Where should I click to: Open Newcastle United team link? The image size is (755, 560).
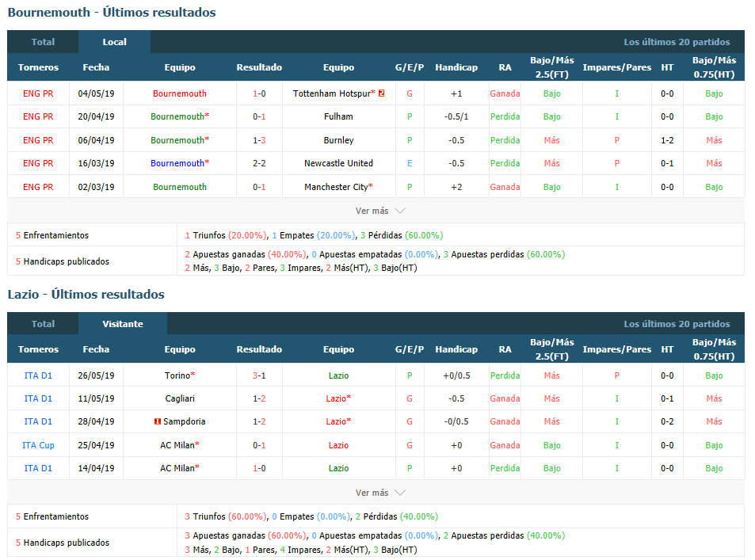(x=338, y=163)
